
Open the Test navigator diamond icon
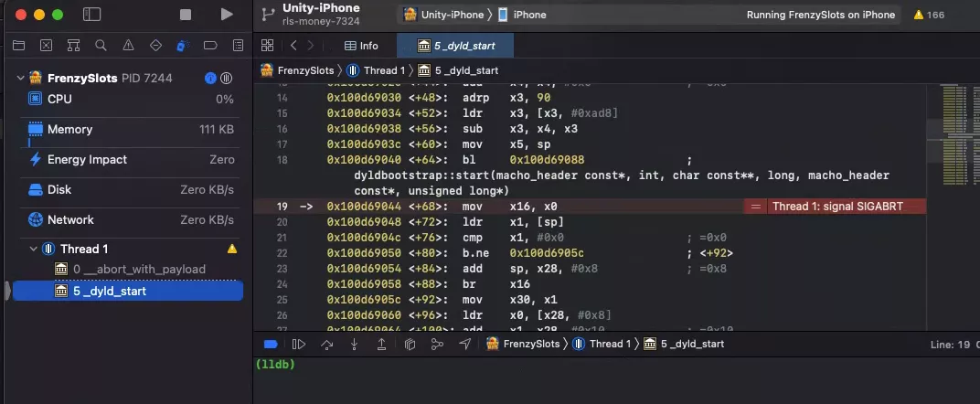(x=155, y=46)
